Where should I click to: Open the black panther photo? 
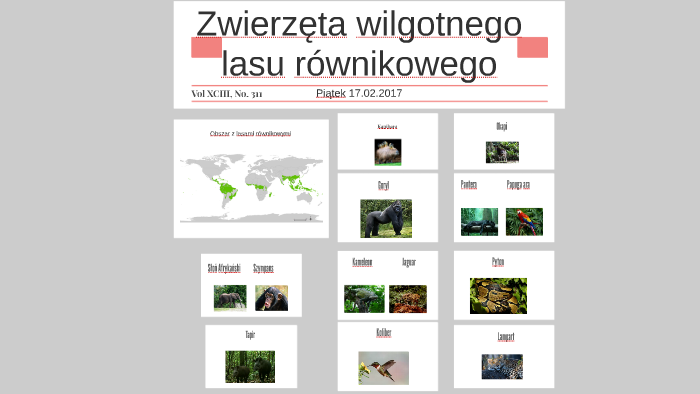tap(479, 222)
